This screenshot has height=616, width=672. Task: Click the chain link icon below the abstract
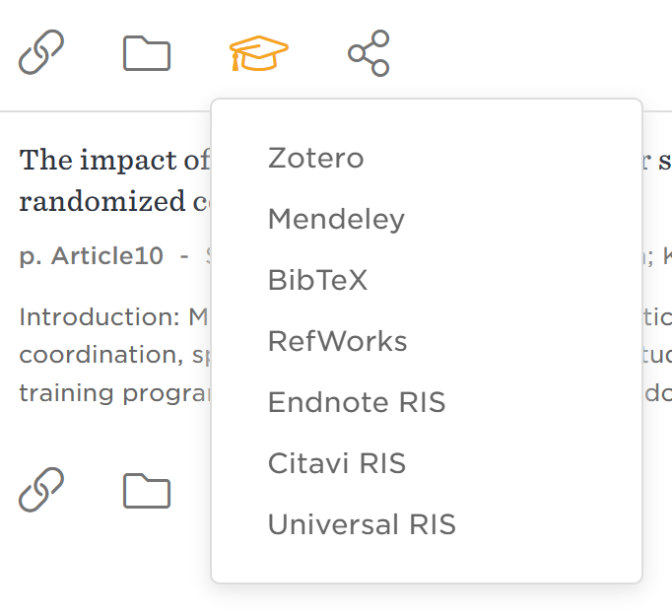[x=41, y=489]
